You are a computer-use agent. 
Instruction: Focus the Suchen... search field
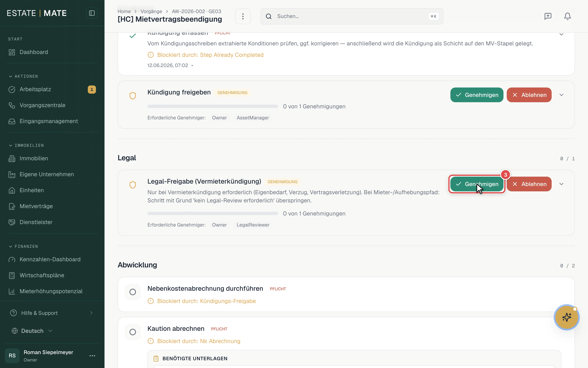coord(352,16)
